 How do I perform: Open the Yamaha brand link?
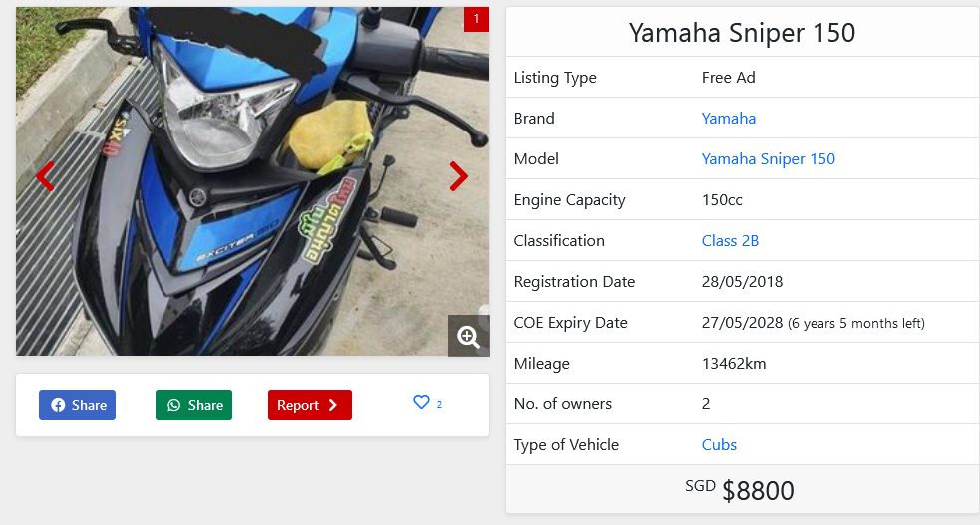729,118
